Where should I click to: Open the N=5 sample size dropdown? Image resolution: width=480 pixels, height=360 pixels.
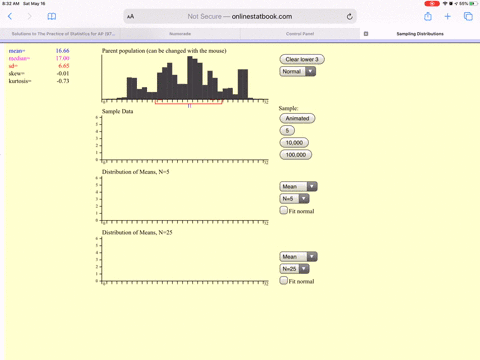click(x=294, y=199)
